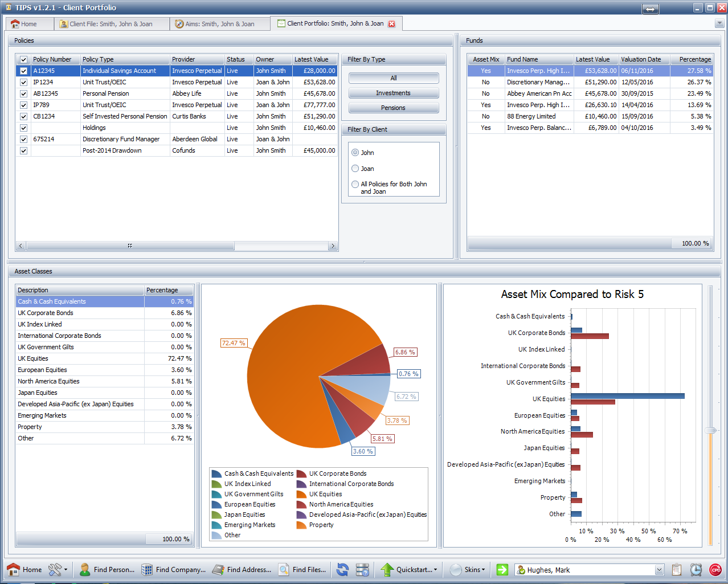
Task: Click the red CPD icon
Action: (x=715, y=569)
